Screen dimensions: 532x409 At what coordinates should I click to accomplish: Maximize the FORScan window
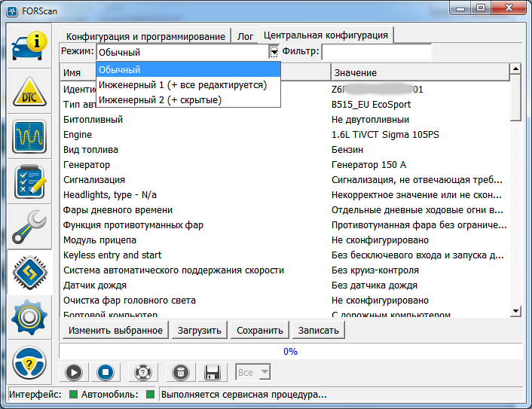coord(481,8)
